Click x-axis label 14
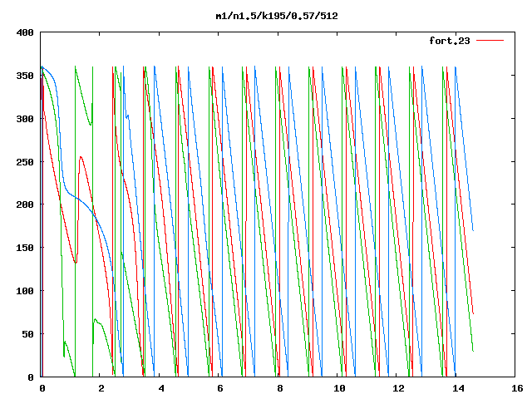The height and width of the screenshot is (399, 532). (x=458, y=388)
